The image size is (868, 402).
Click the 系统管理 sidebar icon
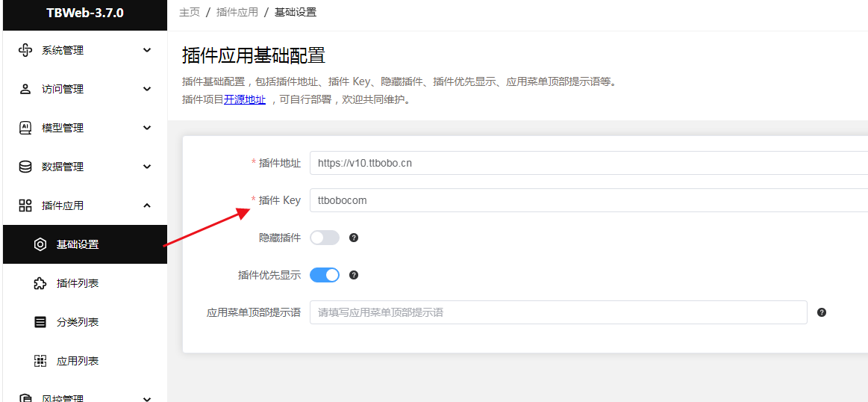(x=25, y=50)
